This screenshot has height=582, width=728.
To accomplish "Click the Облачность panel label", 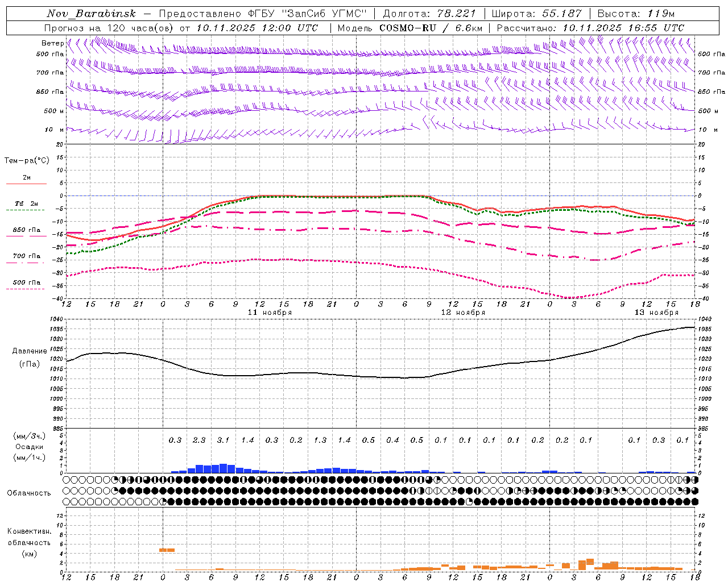I will (x=29, y=493).
